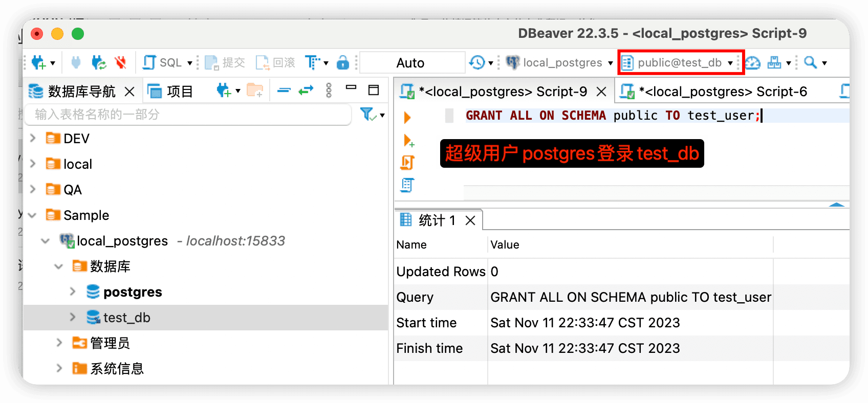
Task: Click the navigator new connection icon
Action: (x=224, y=91)
